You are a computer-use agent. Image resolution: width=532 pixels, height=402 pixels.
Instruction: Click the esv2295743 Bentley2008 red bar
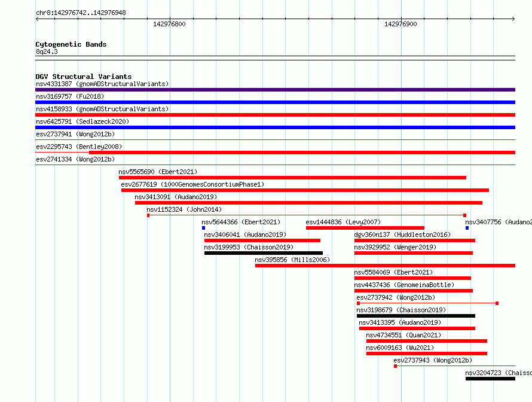(302, 153)
